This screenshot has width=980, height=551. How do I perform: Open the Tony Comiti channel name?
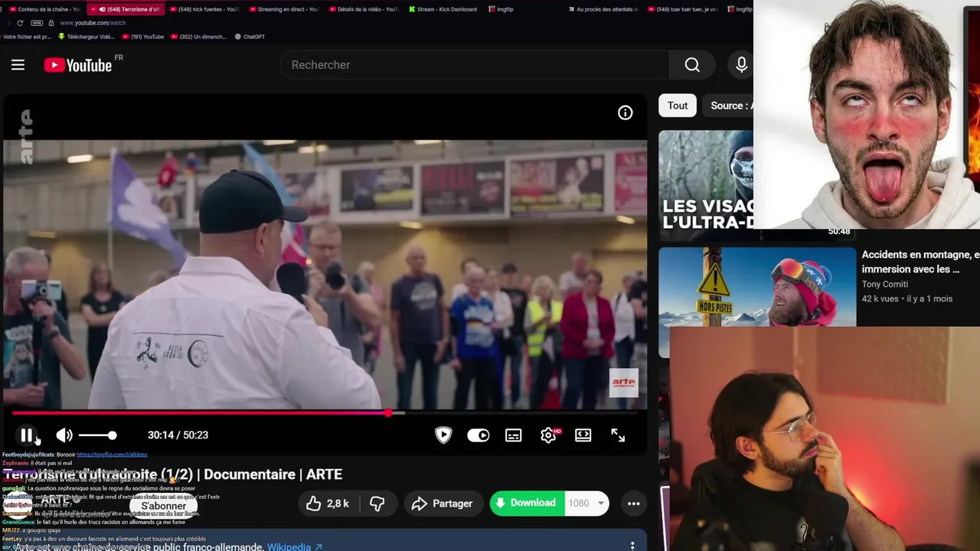[x=884, y=284]
